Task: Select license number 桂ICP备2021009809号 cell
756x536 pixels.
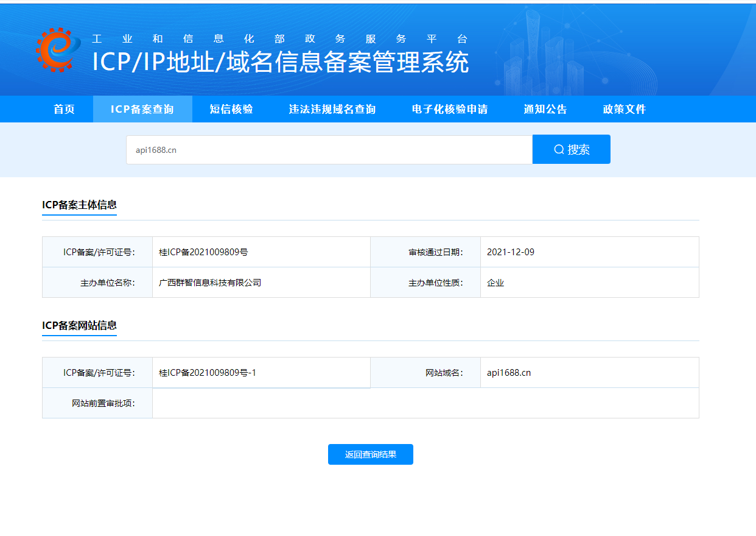Action: click(x=203, y=252)
